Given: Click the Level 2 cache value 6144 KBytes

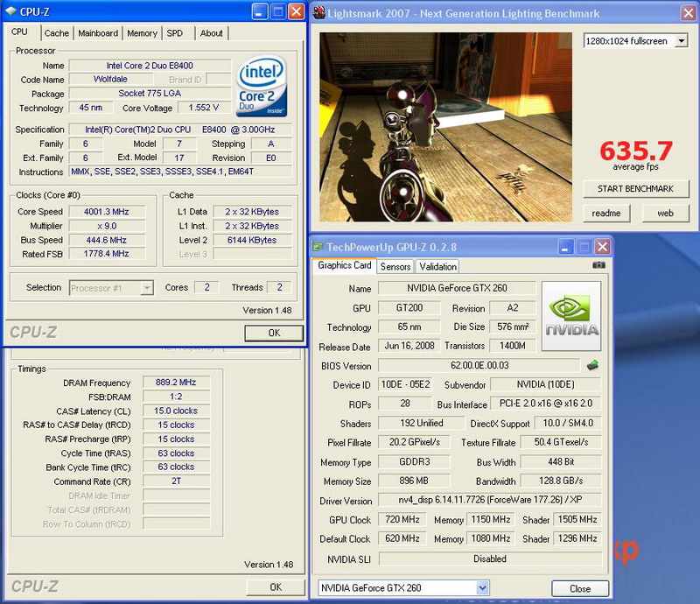Looking at the screenshot, I should (252, 240).
